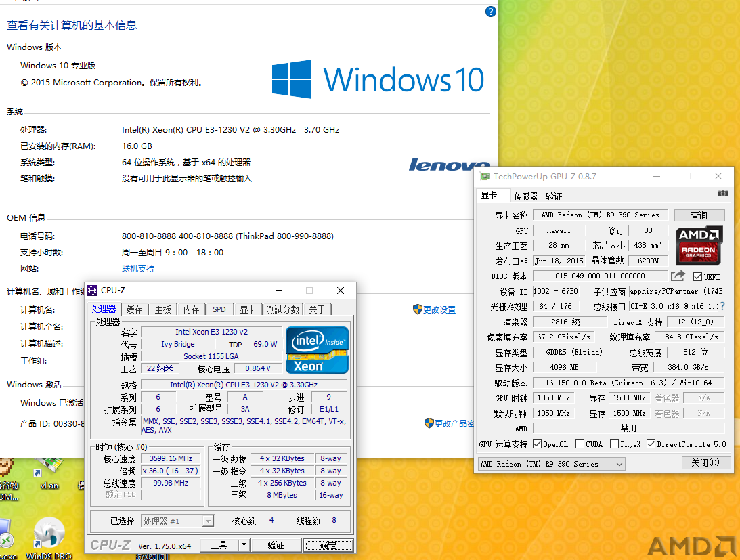
Task: Toggle the DirectCompute 5.0 checkbox
Action: [651, 444]
